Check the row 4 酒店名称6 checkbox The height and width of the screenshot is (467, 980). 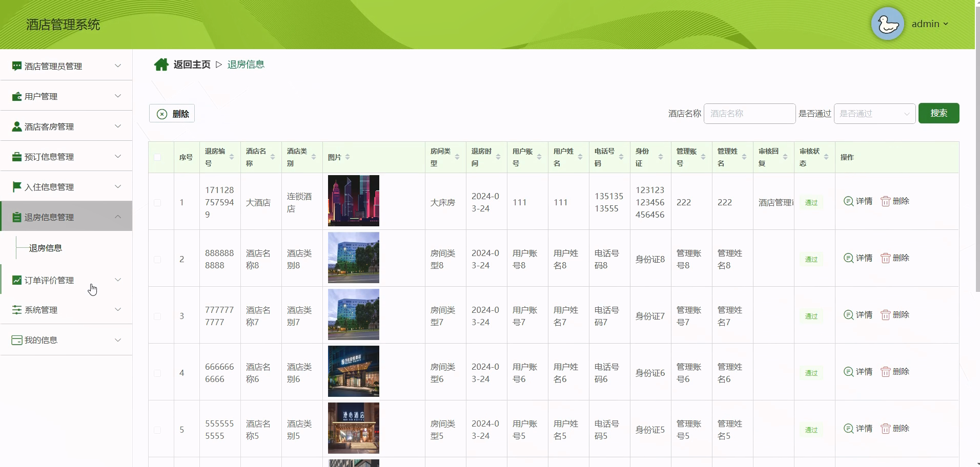coord(157,373)
